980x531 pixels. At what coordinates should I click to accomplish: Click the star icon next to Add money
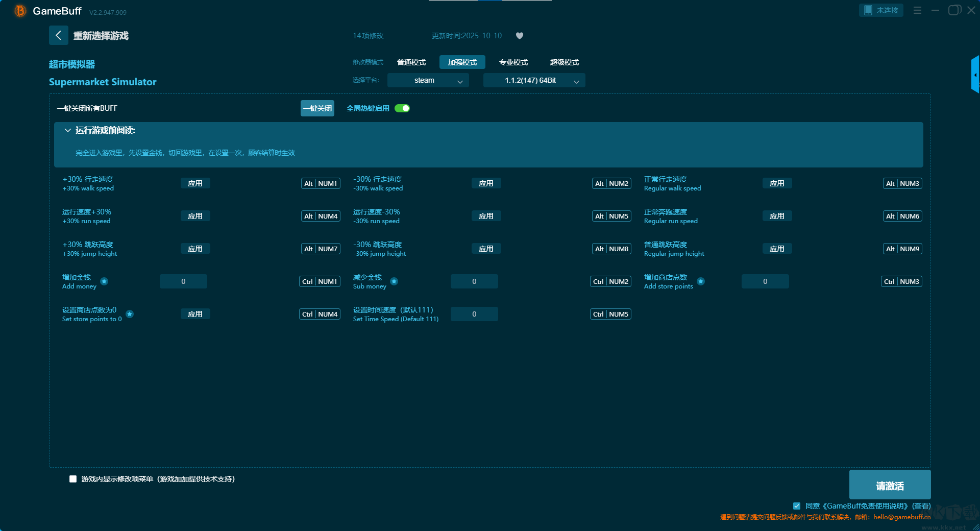[x=104, y=281]
